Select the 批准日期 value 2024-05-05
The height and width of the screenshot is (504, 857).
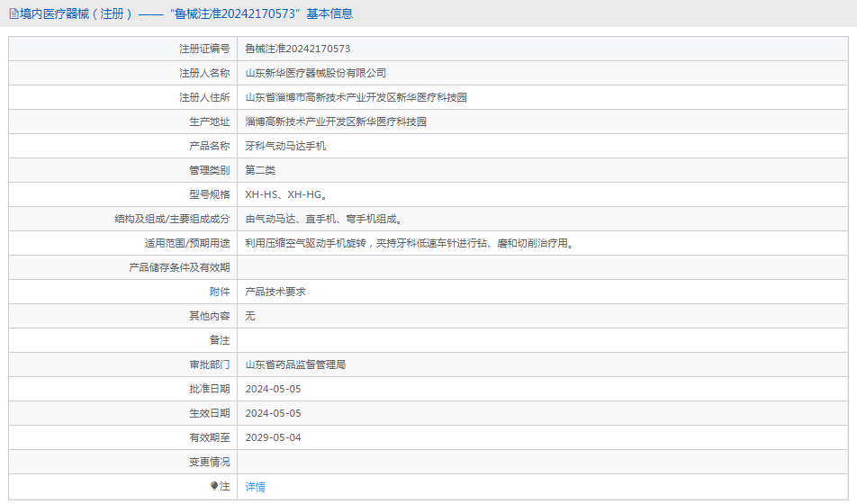274,389
